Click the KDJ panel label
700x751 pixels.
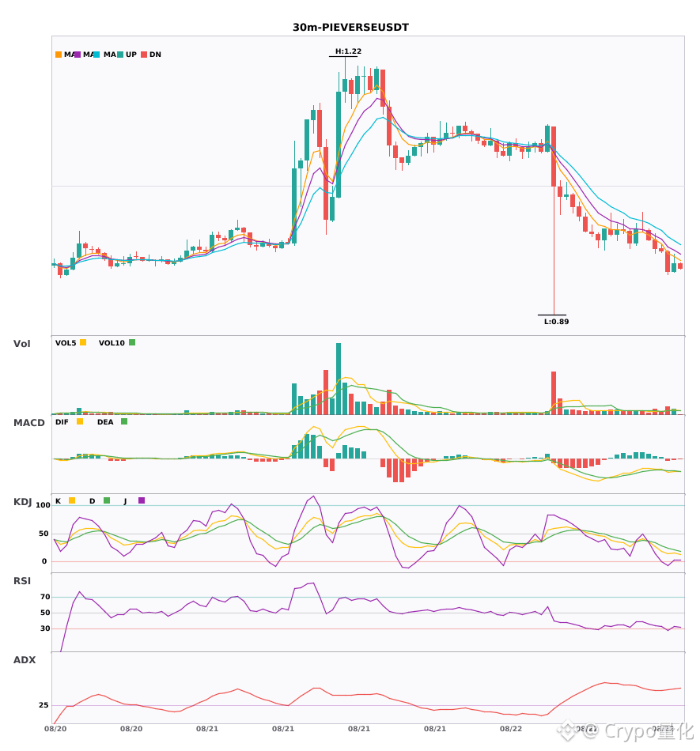[22, 502]
